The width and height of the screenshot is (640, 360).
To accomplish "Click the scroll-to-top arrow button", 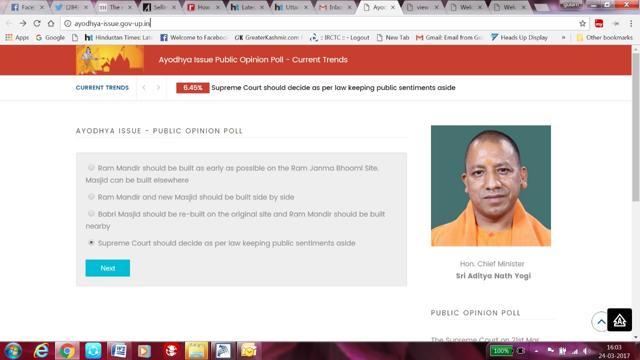I will pyautogui.click(x=600, y=322).
